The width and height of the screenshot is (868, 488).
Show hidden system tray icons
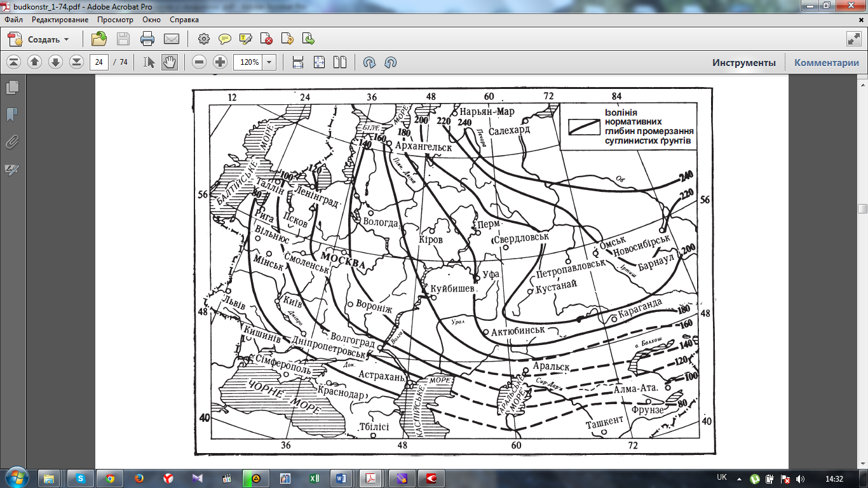(x=738, y=478)
